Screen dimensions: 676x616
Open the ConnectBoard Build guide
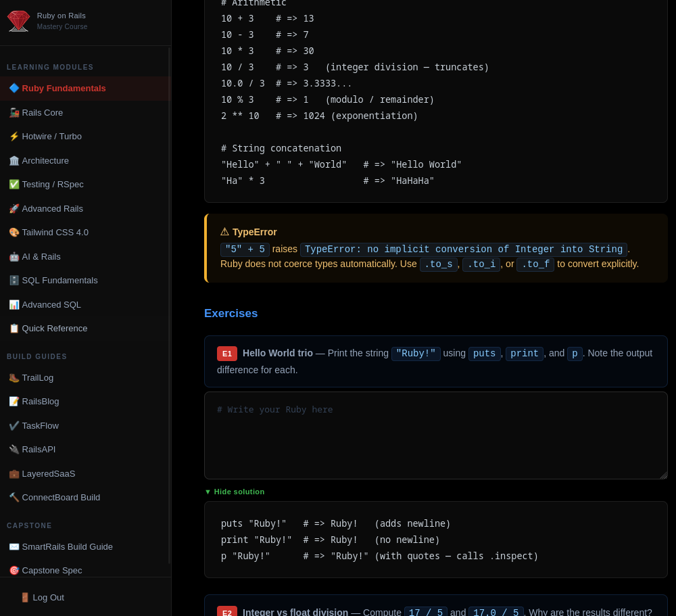coord(85,498)
